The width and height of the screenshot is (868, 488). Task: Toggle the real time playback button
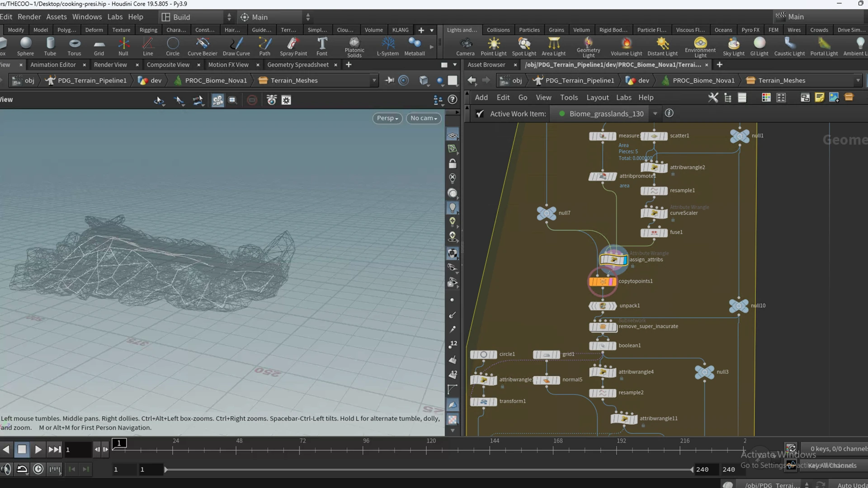tap(38, 469)
